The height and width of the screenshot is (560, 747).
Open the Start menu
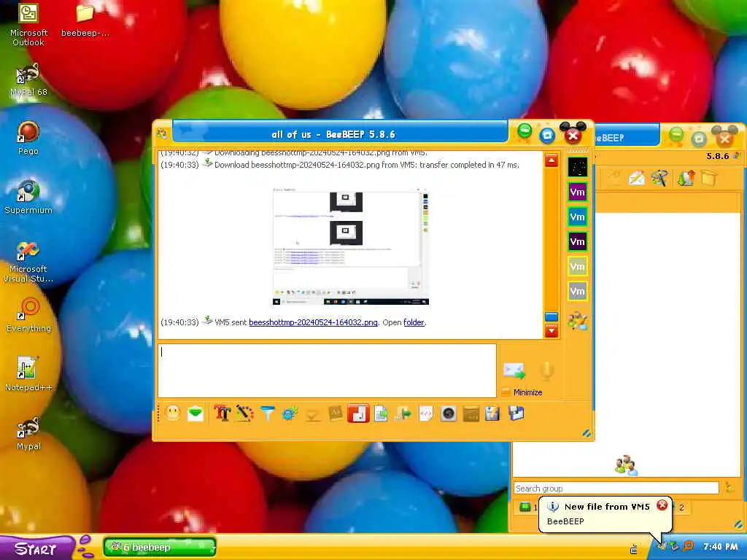pyautogui.click(x=37, y=548)
